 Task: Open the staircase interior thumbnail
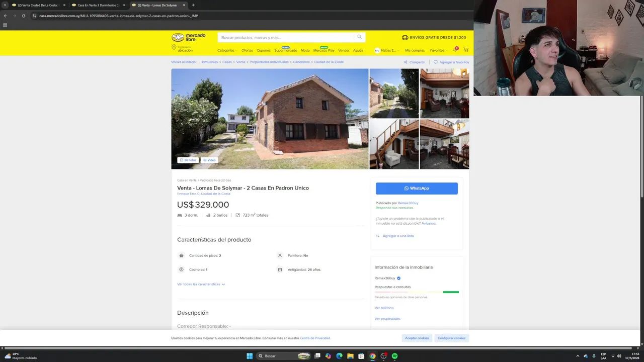(x=394, y=144)
